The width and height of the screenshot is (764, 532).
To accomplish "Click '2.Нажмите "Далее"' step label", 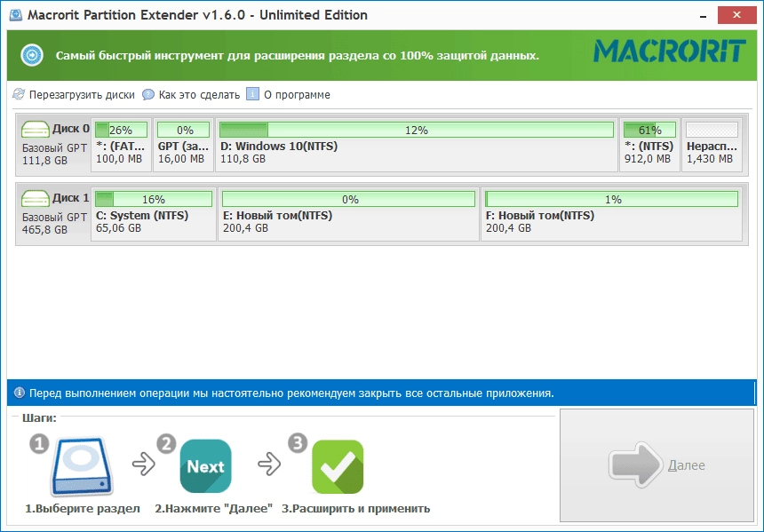I will point(213,509).
